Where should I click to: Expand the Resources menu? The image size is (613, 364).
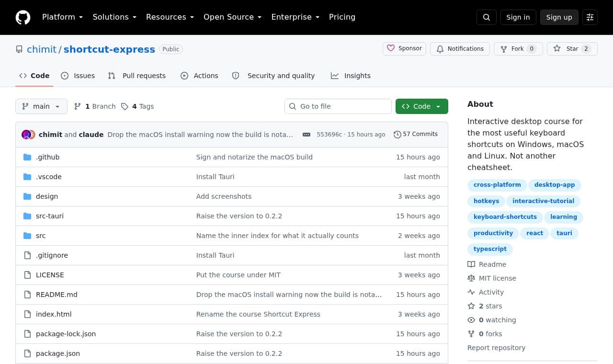[x=170, y=17]
